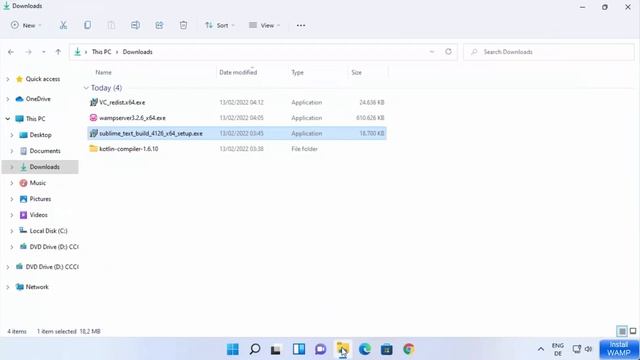Select sublime_text_build_4126_x64_setup.exe file
The height and width of the screenshot is (360, 640).
pyautogui.click(x=237, y=133)
